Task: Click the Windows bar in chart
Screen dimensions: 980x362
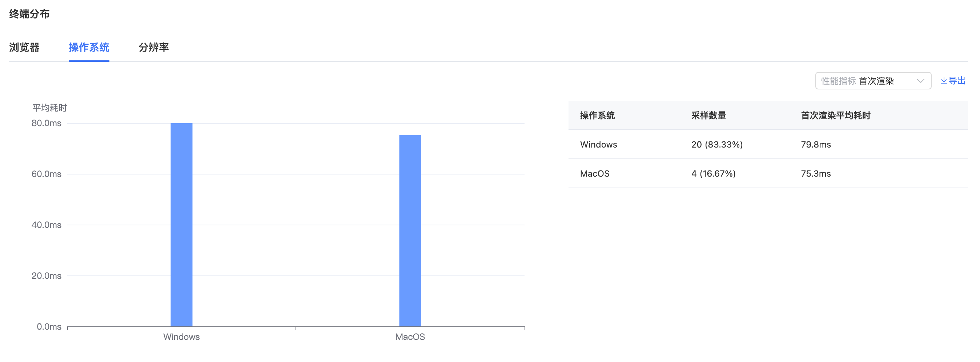Action: [x=181, y=224]
